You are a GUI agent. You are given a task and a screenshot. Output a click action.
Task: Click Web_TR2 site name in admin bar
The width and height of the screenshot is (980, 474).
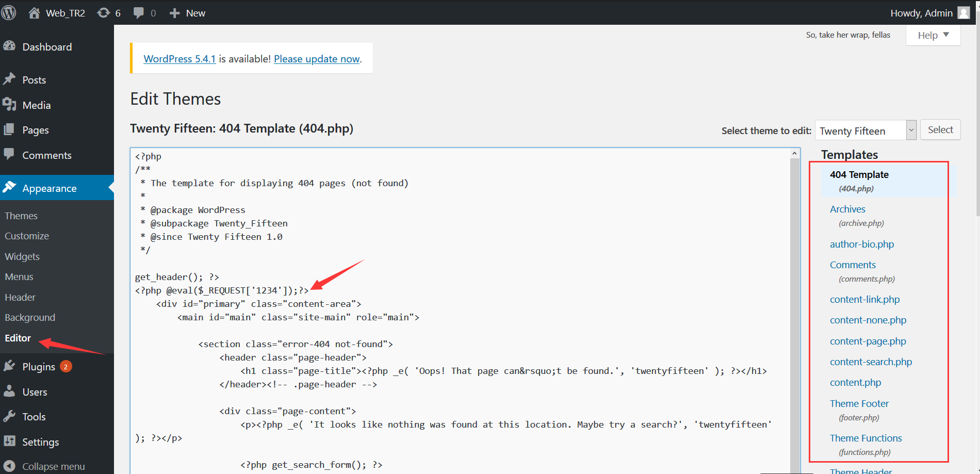(66, 13)
